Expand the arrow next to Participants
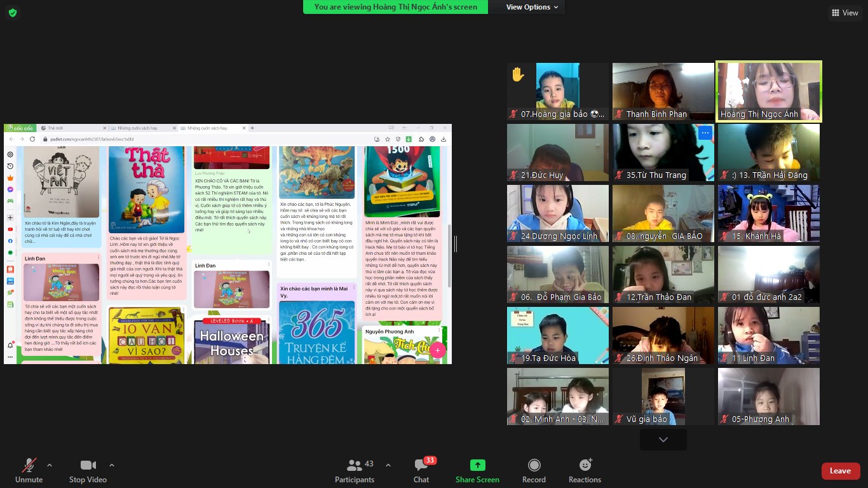The width and height of the screenshot is (868, 488). (x=388, y=464)
